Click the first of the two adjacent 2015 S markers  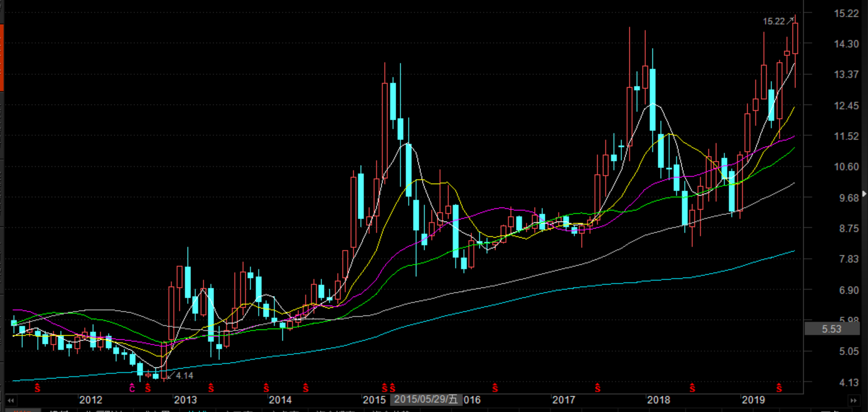click(384, 389)
